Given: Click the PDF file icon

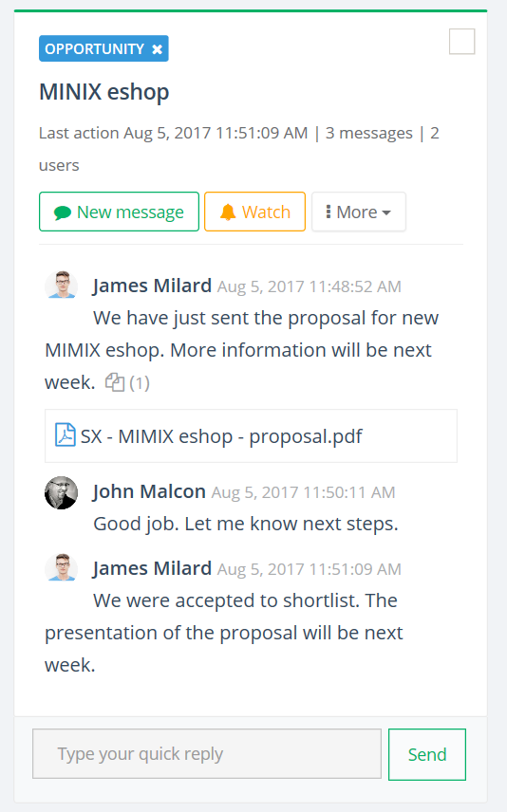Looking at the screenshot, I should (66, 435).
